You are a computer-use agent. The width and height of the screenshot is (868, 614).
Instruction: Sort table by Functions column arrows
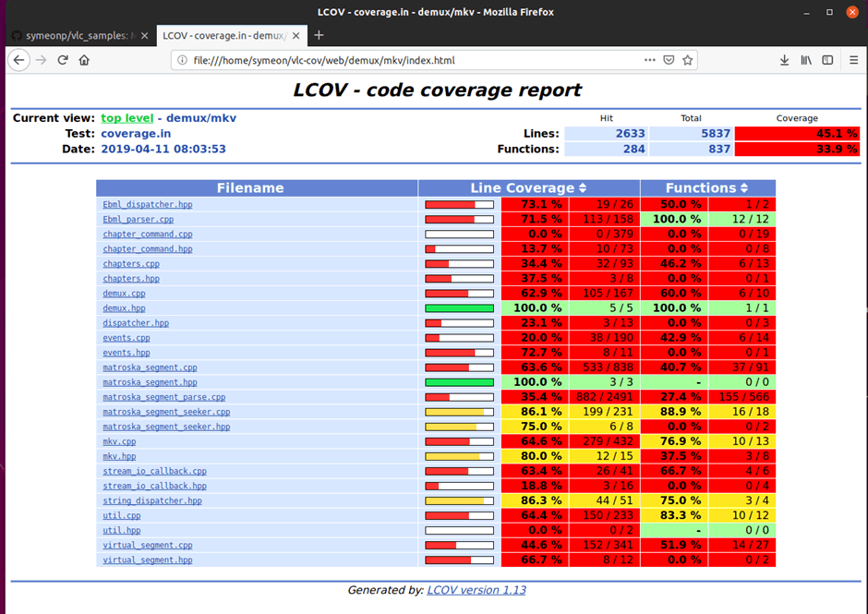743,188
